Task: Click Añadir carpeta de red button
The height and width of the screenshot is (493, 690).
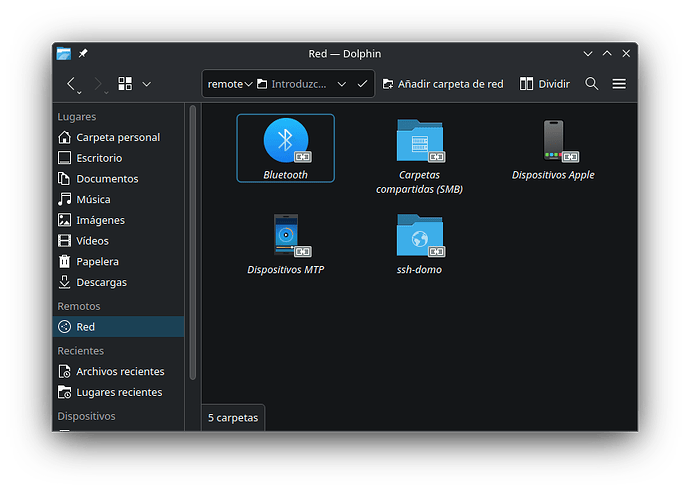Action: (443, 84)
